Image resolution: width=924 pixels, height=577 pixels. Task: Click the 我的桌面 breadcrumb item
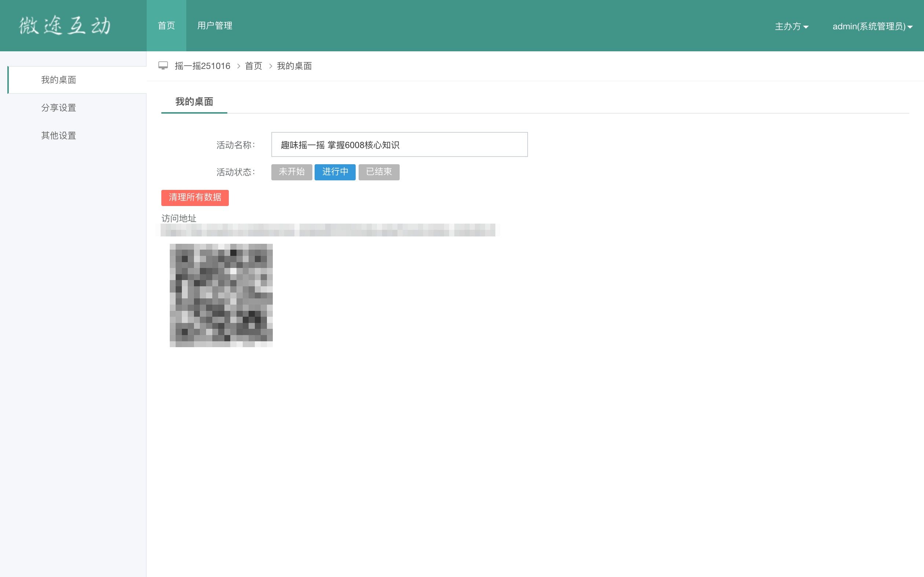[294, 66]
